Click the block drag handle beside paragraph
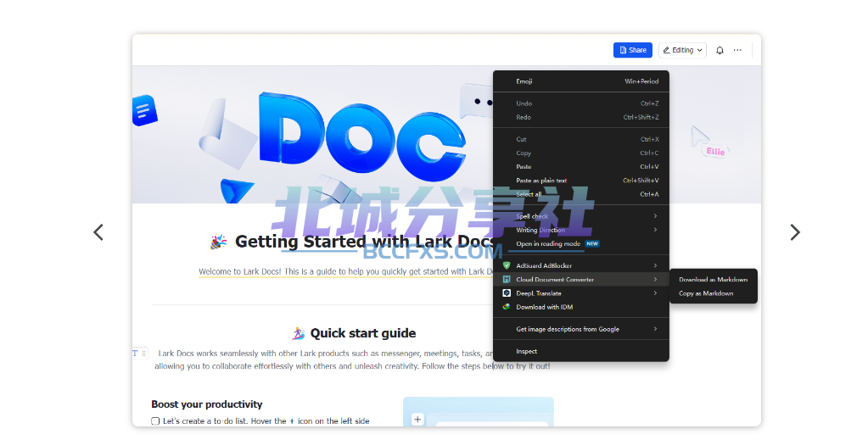868x440 pixels. (x=144, y=354)
